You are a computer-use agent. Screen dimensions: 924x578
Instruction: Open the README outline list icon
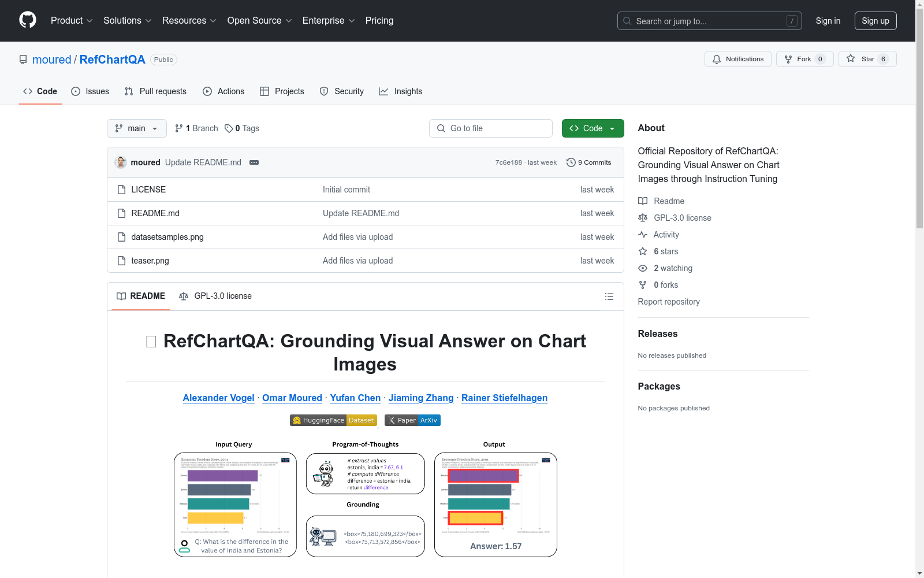pyautogui.click(x=609, y=297)
